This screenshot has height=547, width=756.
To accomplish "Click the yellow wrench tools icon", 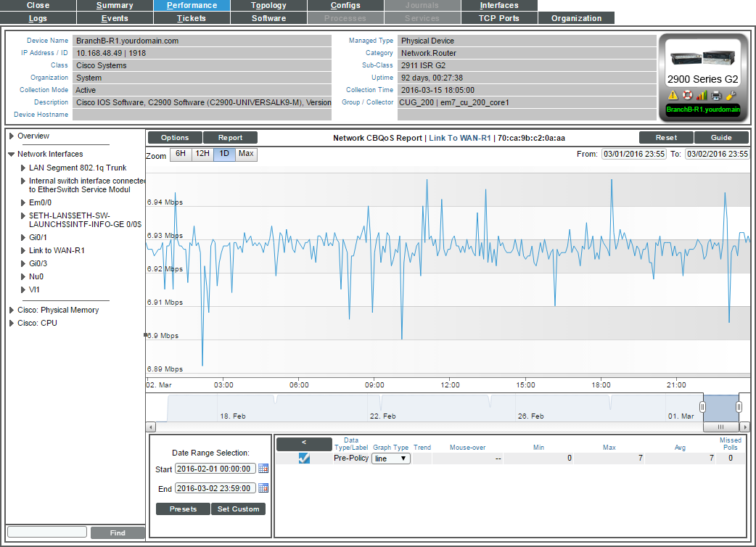I will click(x=731, y=95).
